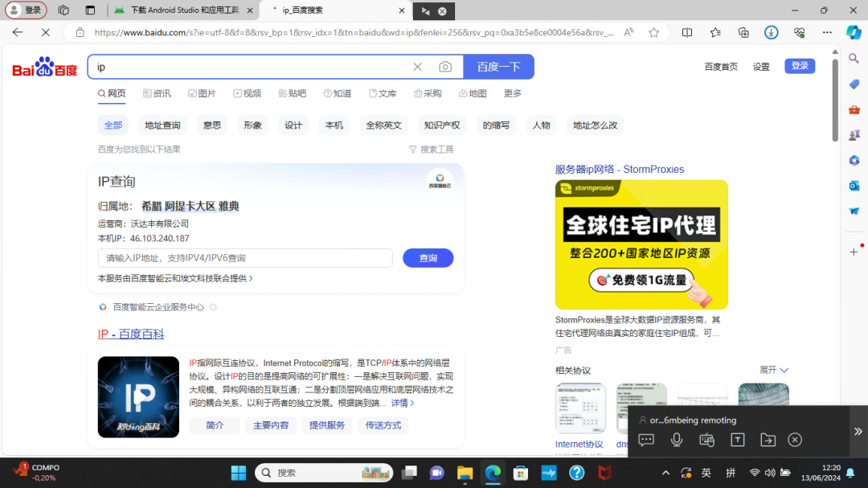868x488 pixels.
Task: Expand the 详情 link in Baike result
Action: click(403, 404)
